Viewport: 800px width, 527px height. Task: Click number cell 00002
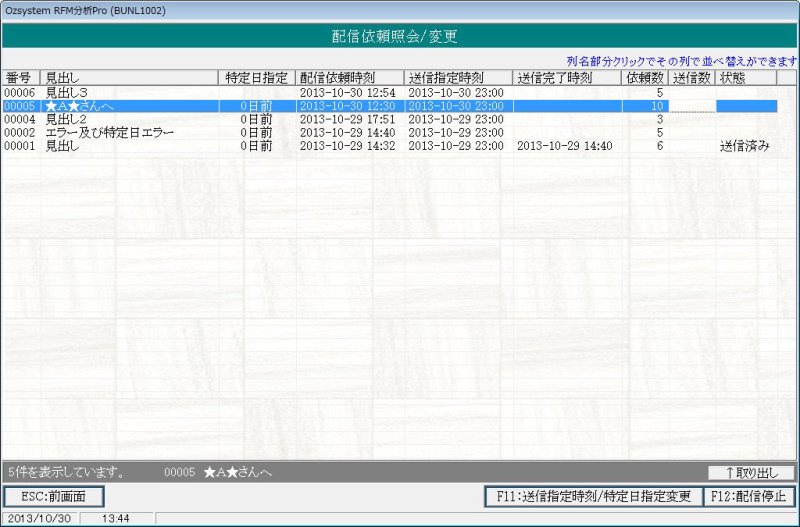(19, 133)
